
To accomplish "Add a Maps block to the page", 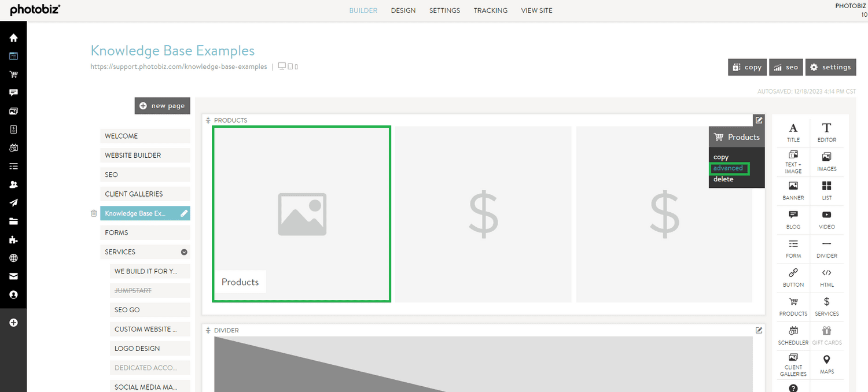I will pyautogui.click(x=826, y=364).
